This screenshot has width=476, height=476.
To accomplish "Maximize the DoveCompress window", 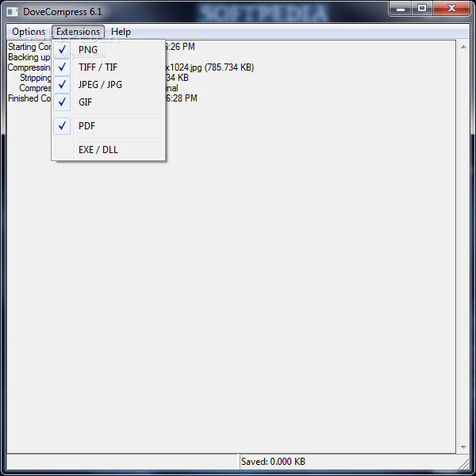I will pos(422,9).
